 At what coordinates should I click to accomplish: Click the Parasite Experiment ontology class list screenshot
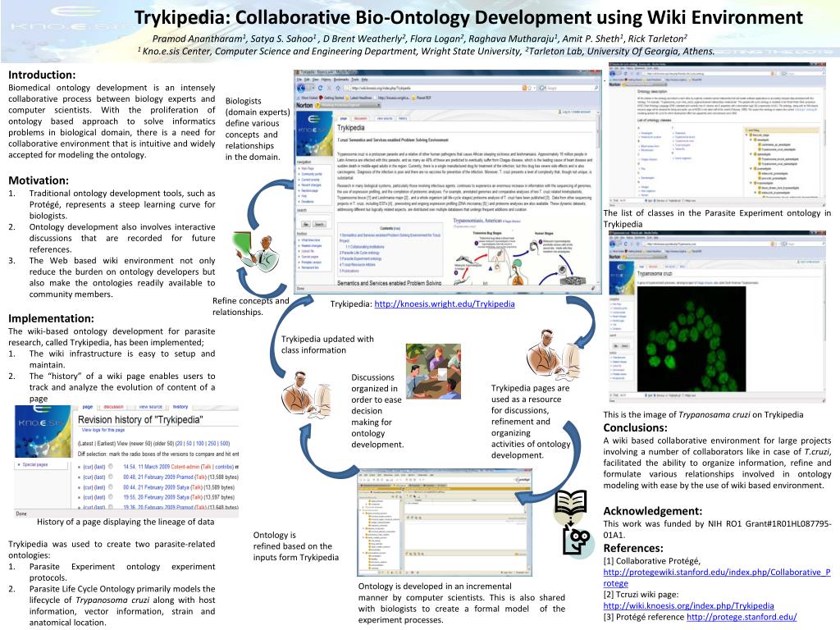[x=717, y=135]
